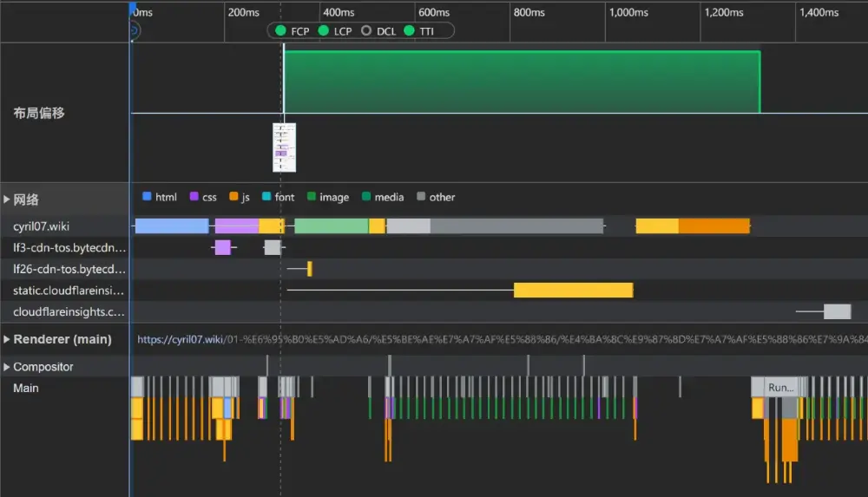Click the purple css legend swatch

tap(194, 197)
